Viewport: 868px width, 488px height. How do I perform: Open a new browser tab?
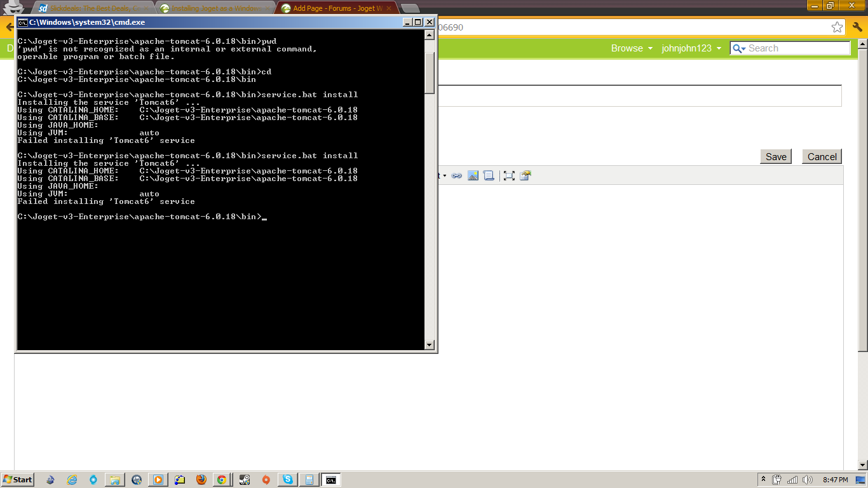[410, 8]
